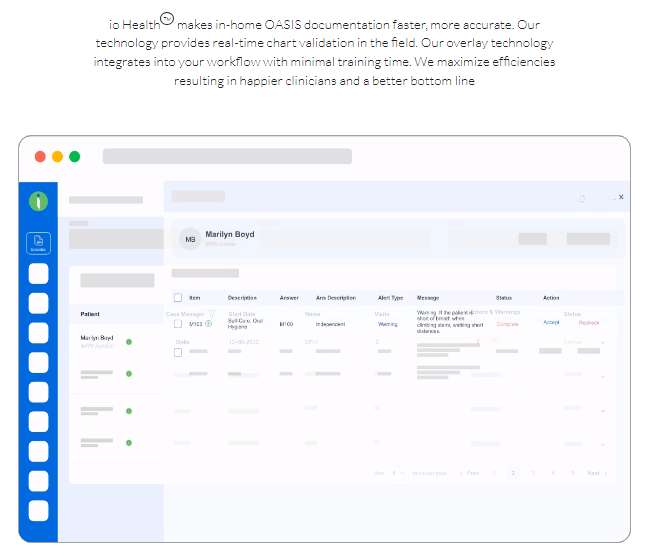Check the checkbox on the row below the Oral Hygiene row
The height and width of the screenshot is (553, 649).
178,352
